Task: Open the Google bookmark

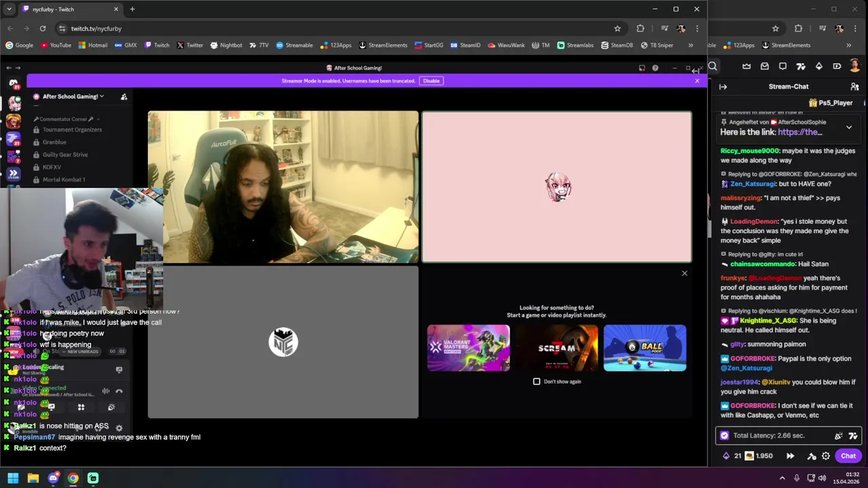Action: click(19, 45)
